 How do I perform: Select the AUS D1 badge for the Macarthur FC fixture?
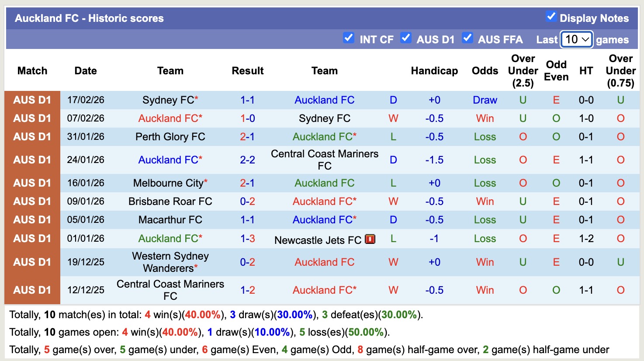[x=32, y=219]
